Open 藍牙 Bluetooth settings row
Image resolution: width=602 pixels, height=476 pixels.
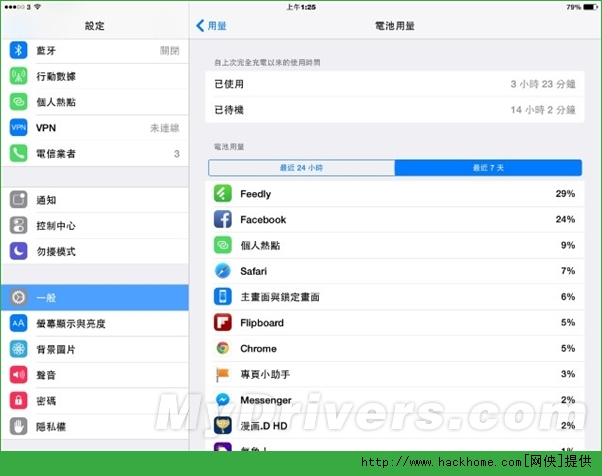pyautogui.click(x=94, y=50)
